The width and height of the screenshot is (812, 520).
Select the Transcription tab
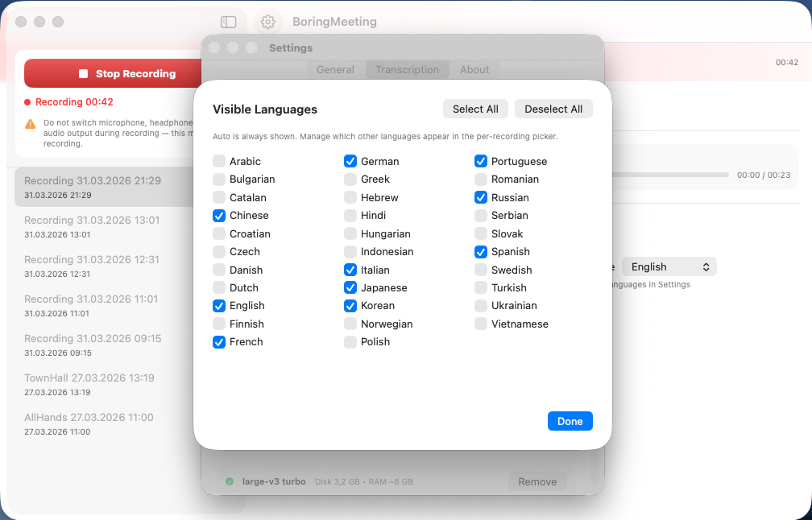coord(407,70)
